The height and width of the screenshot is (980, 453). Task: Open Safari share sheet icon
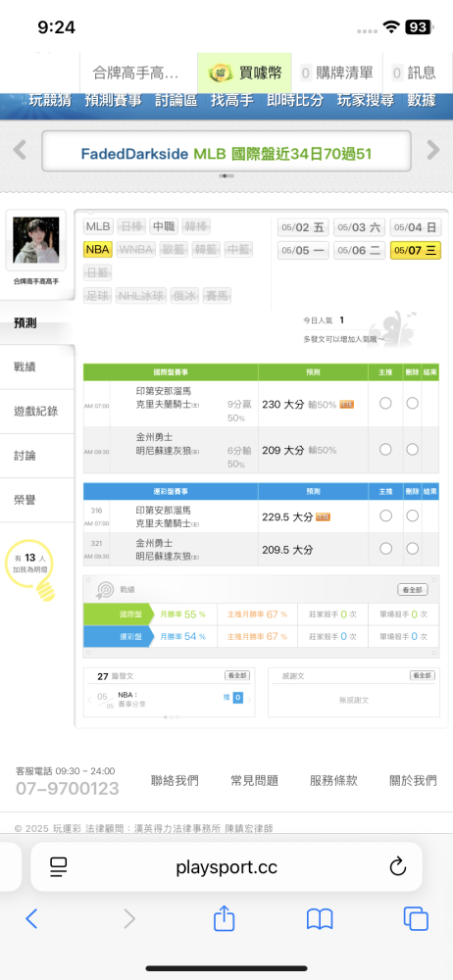tap(224, 917)
